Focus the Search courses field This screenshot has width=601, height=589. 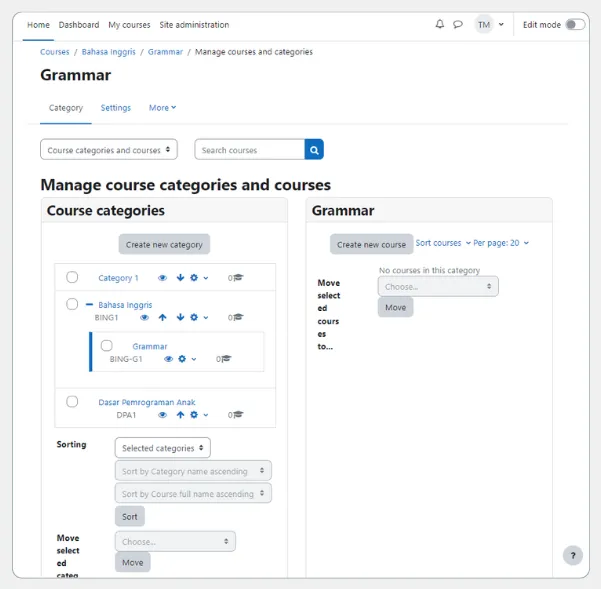click(250, 149)
